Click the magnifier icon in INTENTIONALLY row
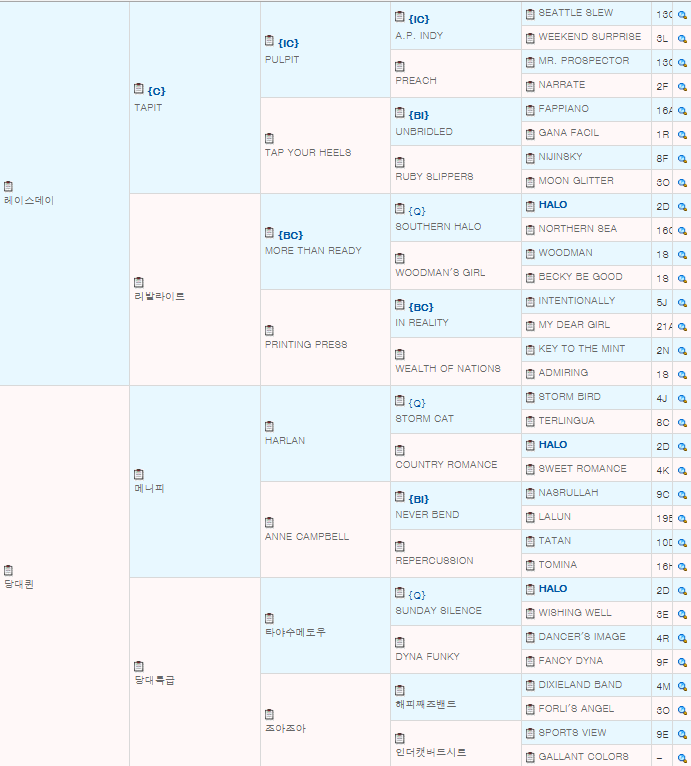691x766 pixels. pyautogui.click(x=682, y=302)
